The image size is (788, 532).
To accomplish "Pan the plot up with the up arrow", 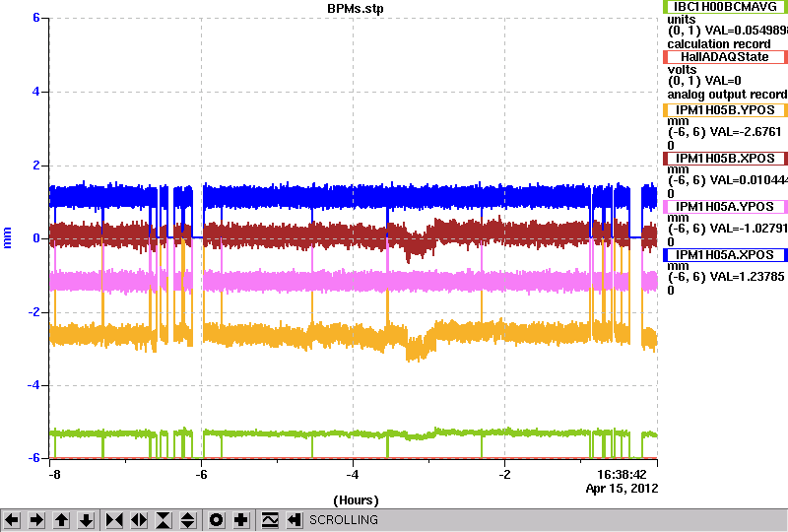I will pyautogui.click(x=61, y=520).
